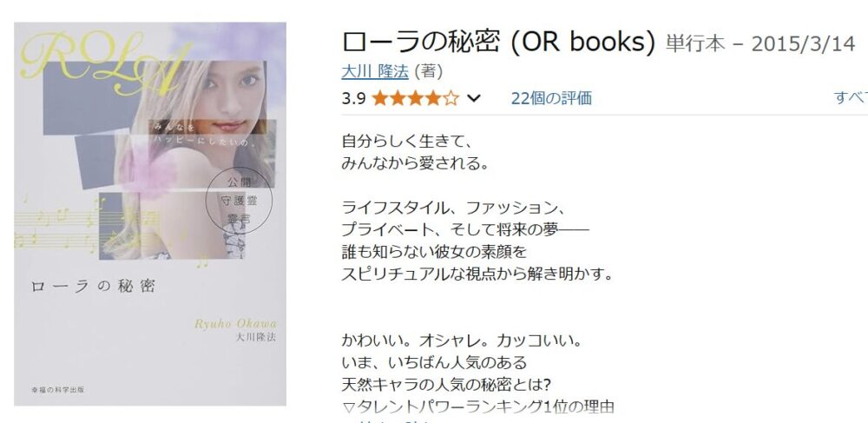Open the ローラの秘密 book cover image
The image size is (868, 423).
tap(150, 214)
